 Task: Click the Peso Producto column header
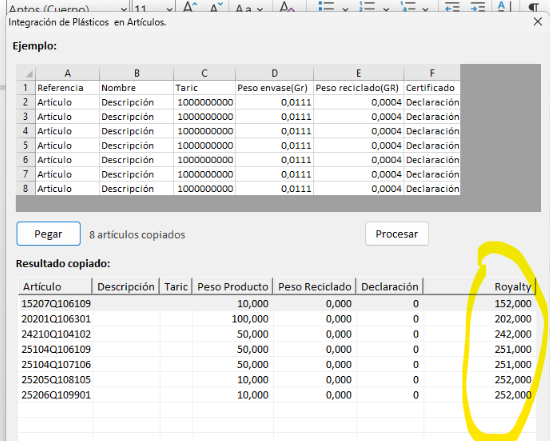[233, 287]
